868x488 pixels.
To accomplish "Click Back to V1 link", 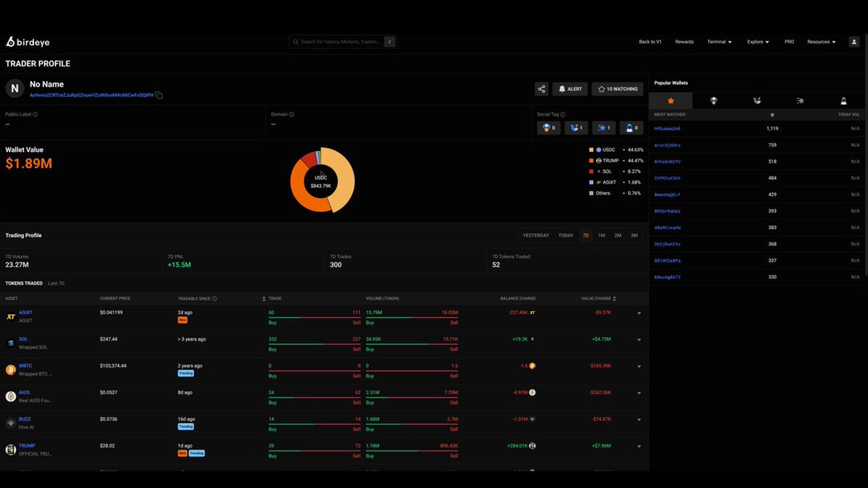I will tap(650, 42).
